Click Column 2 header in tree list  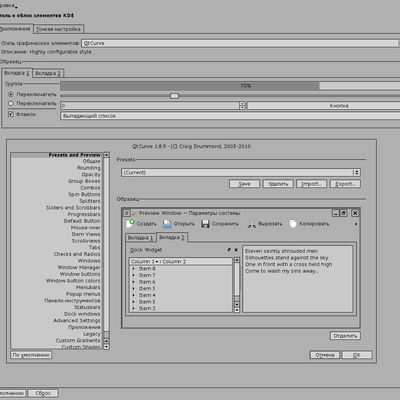pyautogui.click(x=197, y=262)
